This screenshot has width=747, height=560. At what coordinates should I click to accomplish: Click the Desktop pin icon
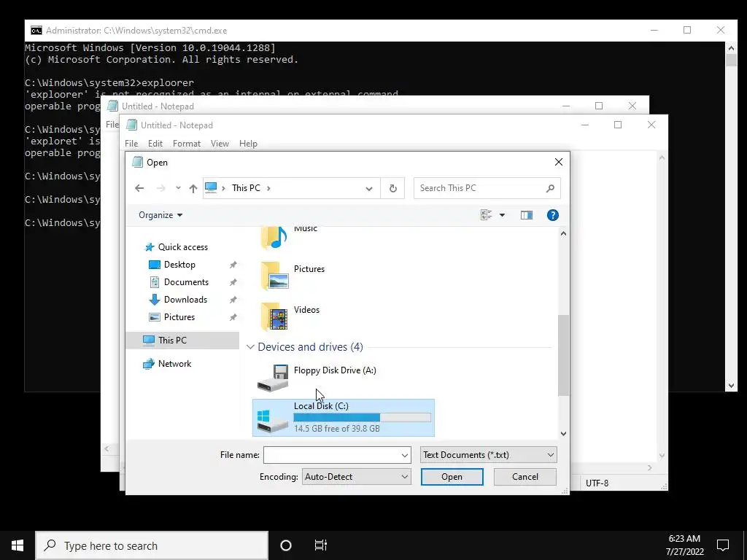(x=233, y=265)
